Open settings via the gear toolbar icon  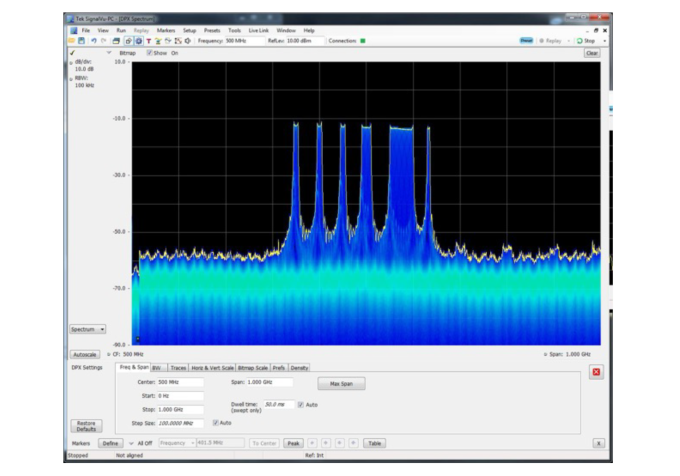(139, 41)
